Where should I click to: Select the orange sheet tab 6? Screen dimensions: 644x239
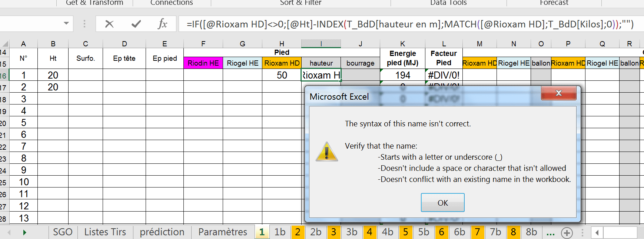[441, 232]
